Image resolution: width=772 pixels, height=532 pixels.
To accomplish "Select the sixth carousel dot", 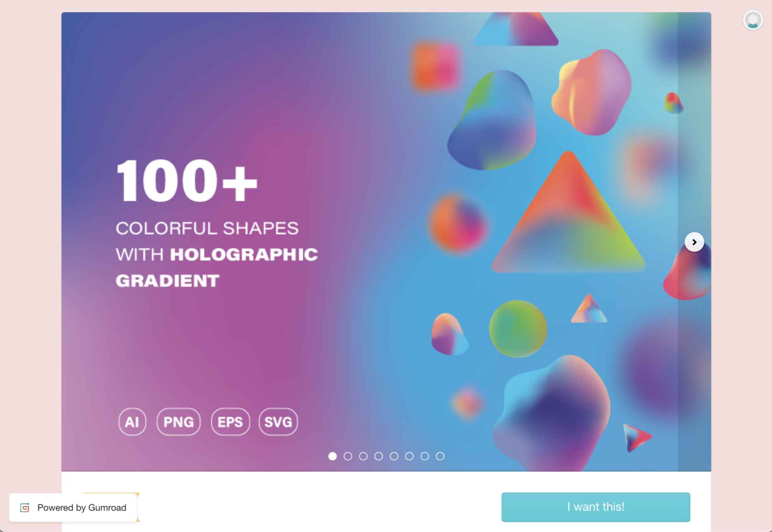I will 409,456.
